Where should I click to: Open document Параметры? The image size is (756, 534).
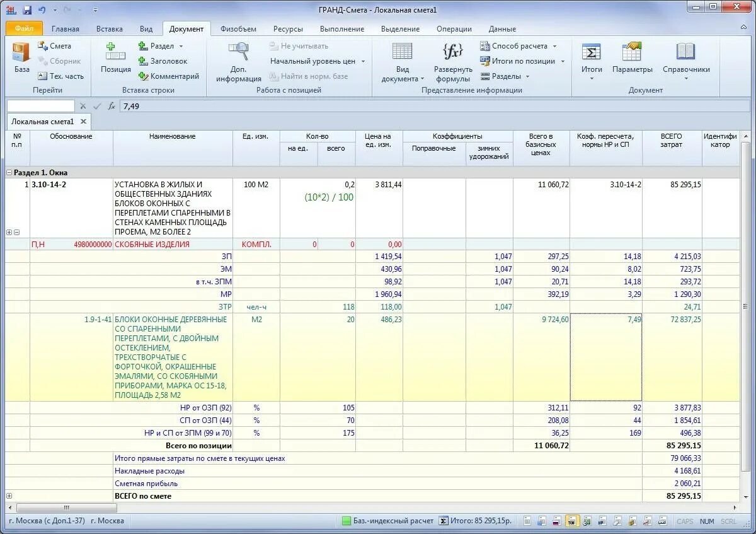coord(632,59)
